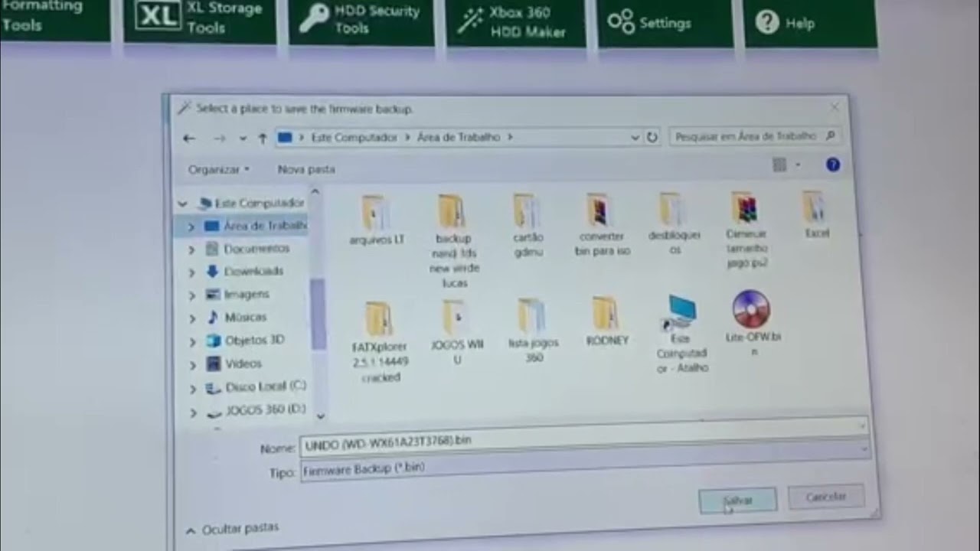Open the dialog help question icon
980x551 pixels.
click(833, 165)
